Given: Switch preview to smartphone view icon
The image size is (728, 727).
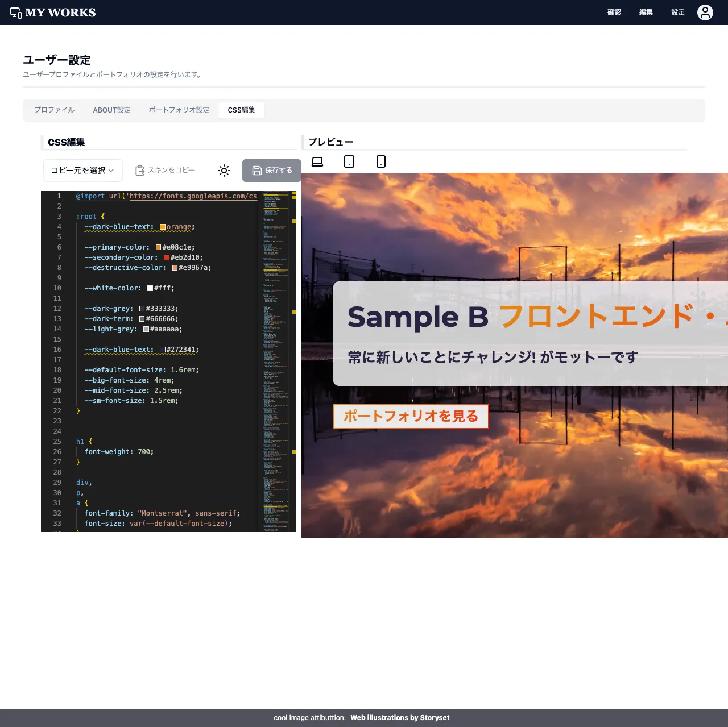Looking at the screenshot, I should [380, 161].
